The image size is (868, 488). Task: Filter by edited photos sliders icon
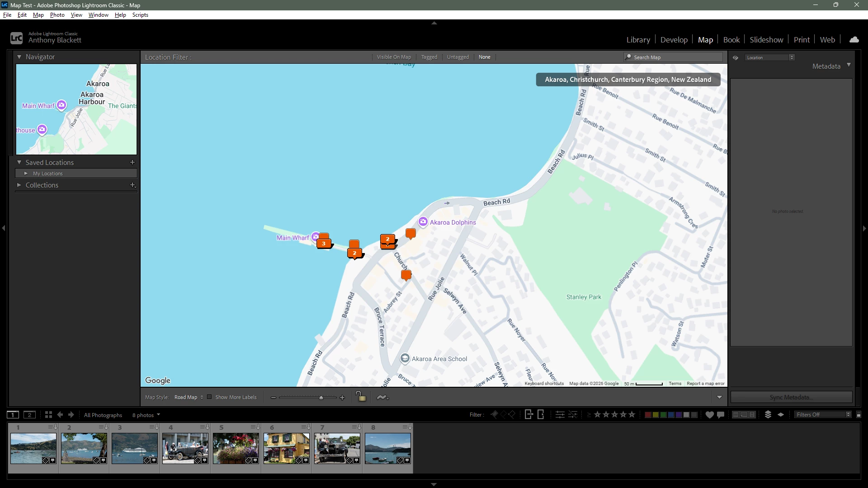[560, 414]
